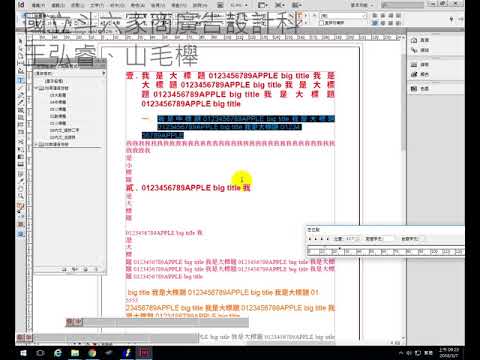Select the Selection (black arrow) tool
This screenshot has width=480, height=360.
point(21,41)
